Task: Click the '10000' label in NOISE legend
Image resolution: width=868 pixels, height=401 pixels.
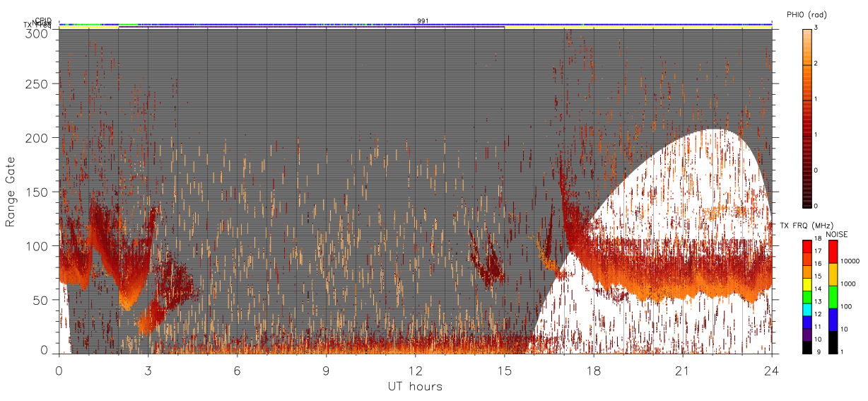Action: click(x=849, y=261)
